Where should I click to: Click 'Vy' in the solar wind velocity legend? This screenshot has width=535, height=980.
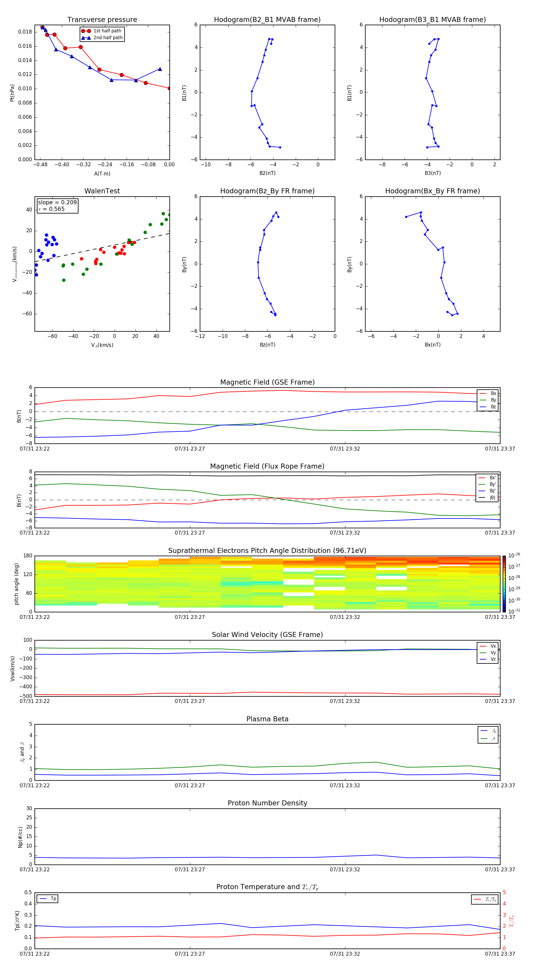pos(493,652)
